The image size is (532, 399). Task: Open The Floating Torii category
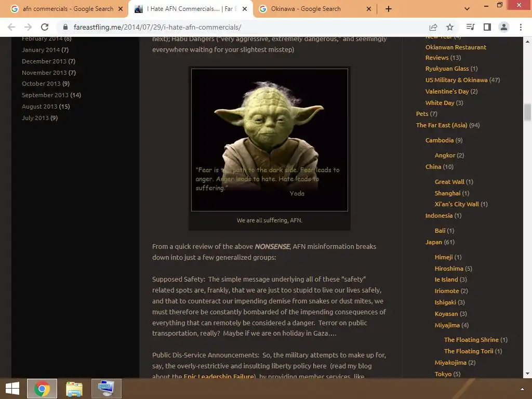tap(469, 351)
